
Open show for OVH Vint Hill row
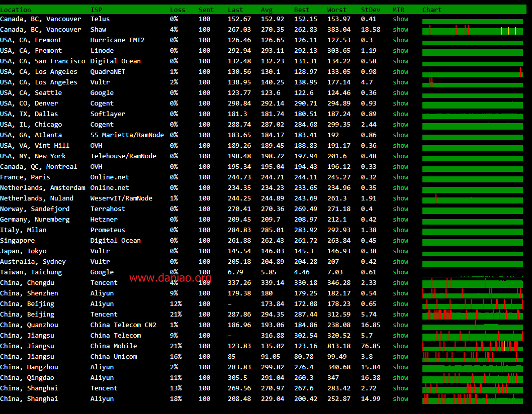click(x=400, y=146)
